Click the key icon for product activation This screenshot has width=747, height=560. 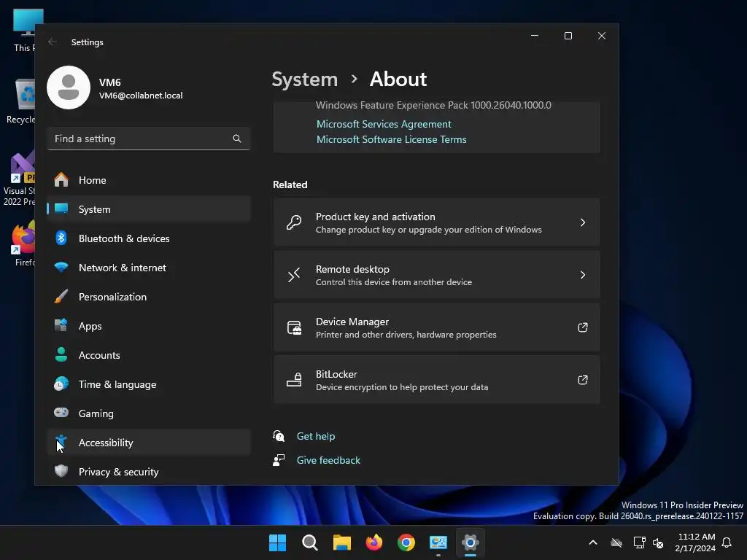(x=294, y=222)
